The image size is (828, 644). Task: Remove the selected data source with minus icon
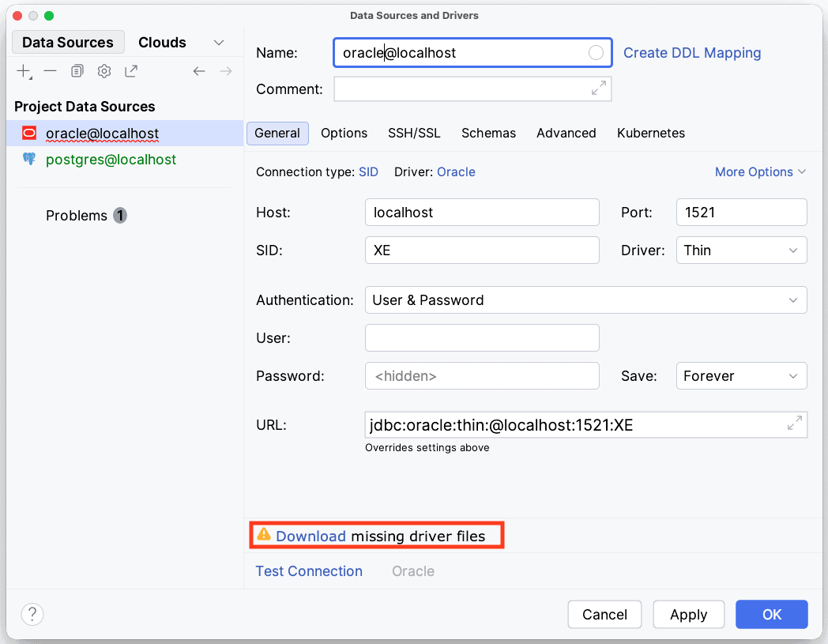pyautogui.click(x=50, y=71)
